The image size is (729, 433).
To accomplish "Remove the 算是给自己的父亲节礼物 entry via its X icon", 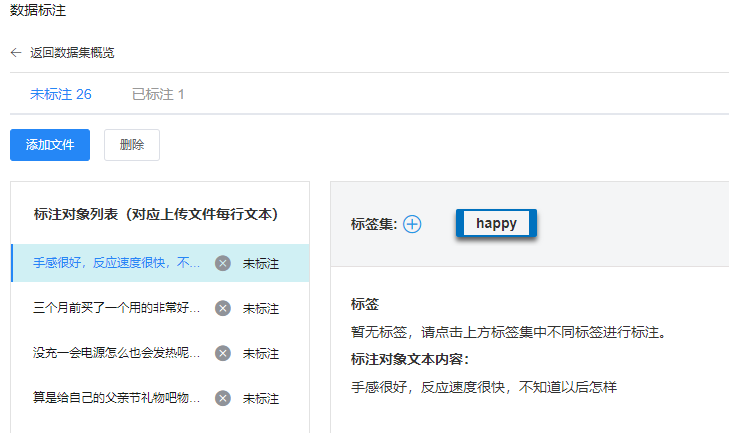I will click(x=223, y=398).
